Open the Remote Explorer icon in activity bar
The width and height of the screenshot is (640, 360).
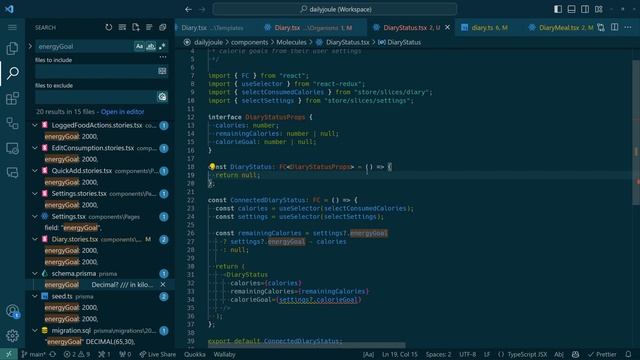pyautogui.click(x=12, y=148)
